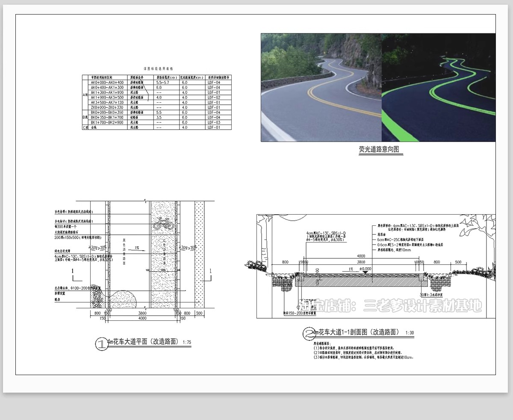513x420 pixels.
Task: Click table cell BK0+350~BK1+700
Action: click(107, 118)
